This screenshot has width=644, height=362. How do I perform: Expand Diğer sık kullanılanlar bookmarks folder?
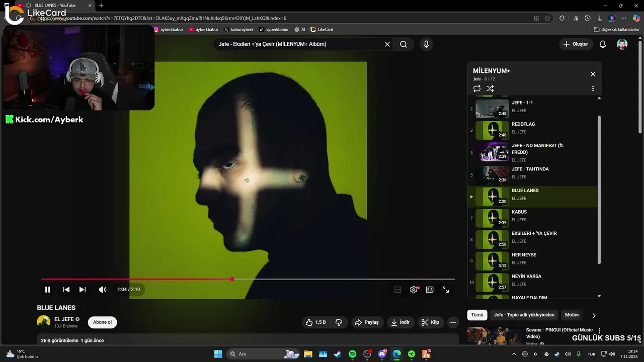pyautogui.click(x=616, y=30)
